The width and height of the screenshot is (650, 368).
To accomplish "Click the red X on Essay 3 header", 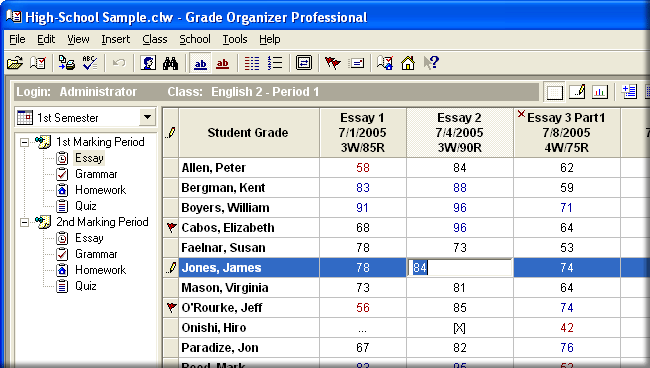I will tap(521, 114).
